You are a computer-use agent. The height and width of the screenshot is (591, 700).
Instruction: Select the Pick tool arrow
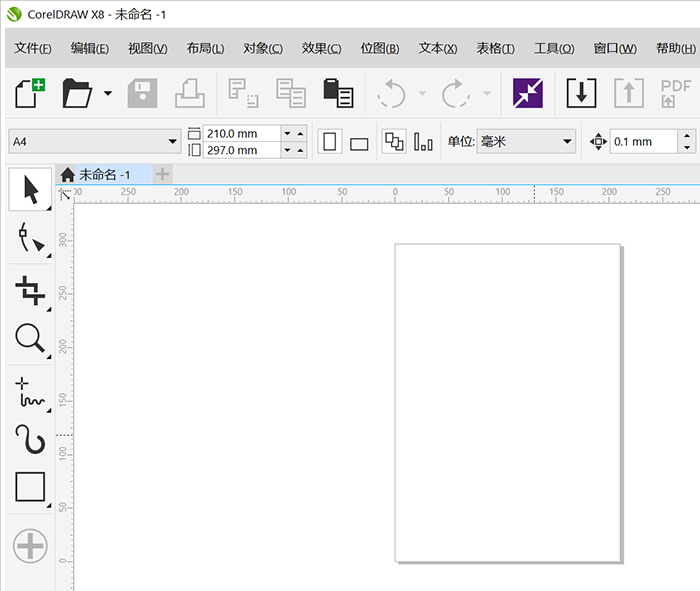[x=30, y=190]
